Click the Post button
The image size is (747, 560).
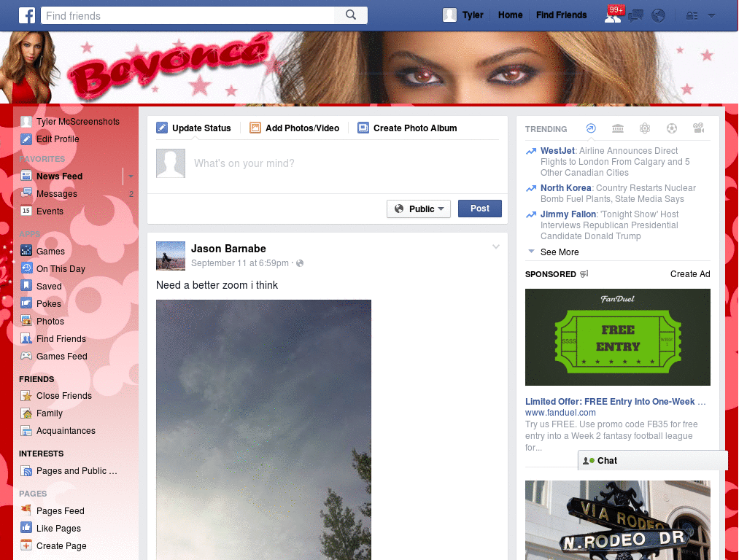point(480,209)
